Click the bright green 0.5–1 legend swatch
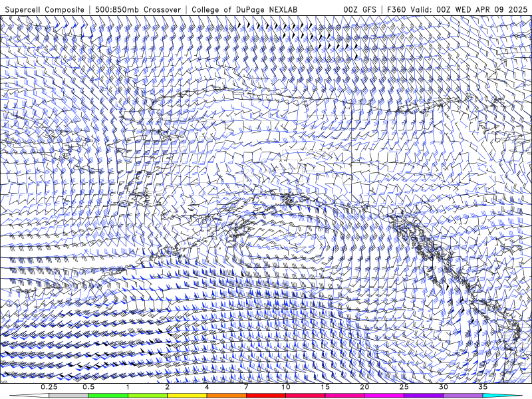 (108, 396)
